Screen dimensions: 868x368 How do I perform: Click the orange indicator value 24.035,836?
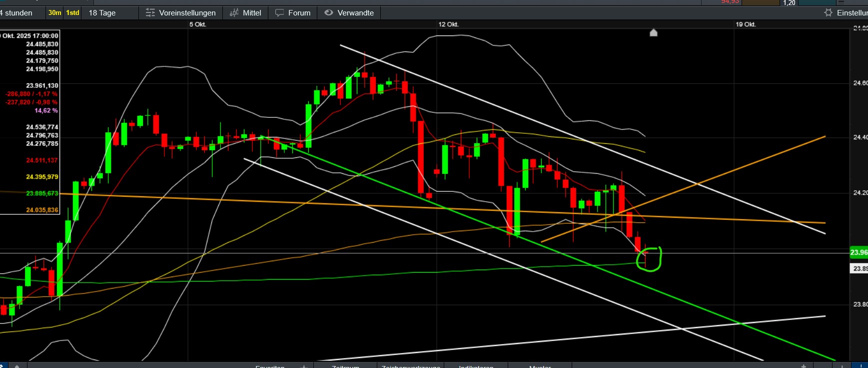pyautogui.click(x=42, y=210)
